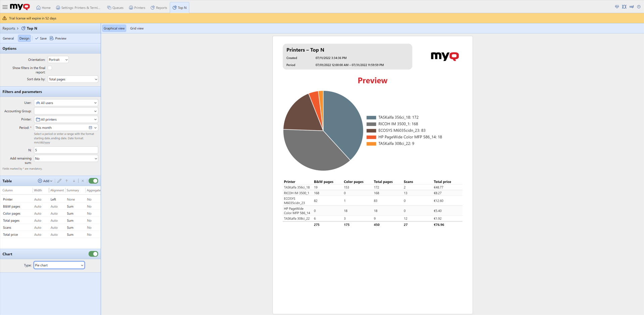
Task: Click the Total price header in preview table
Action: (x=442, y=182)
